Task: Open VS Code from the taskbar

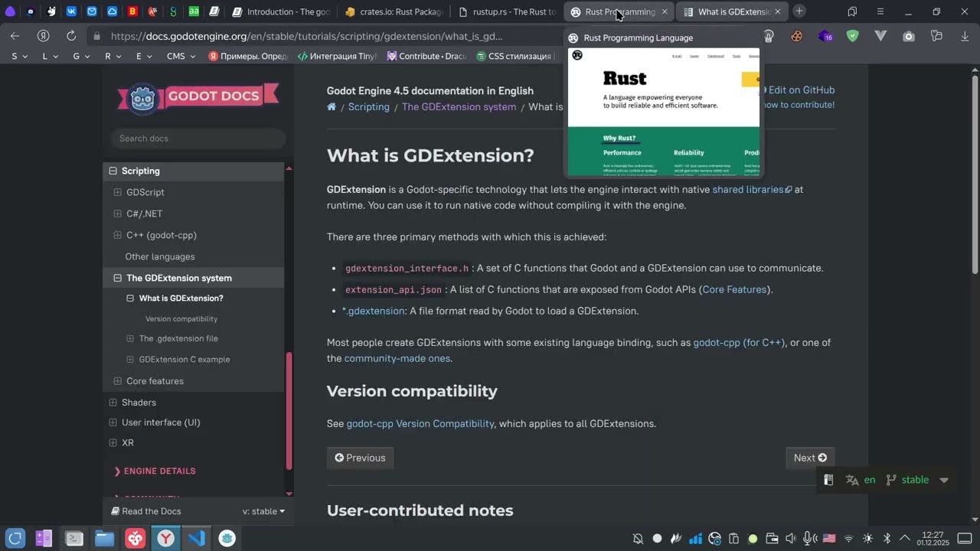Action: coord(197,538)
